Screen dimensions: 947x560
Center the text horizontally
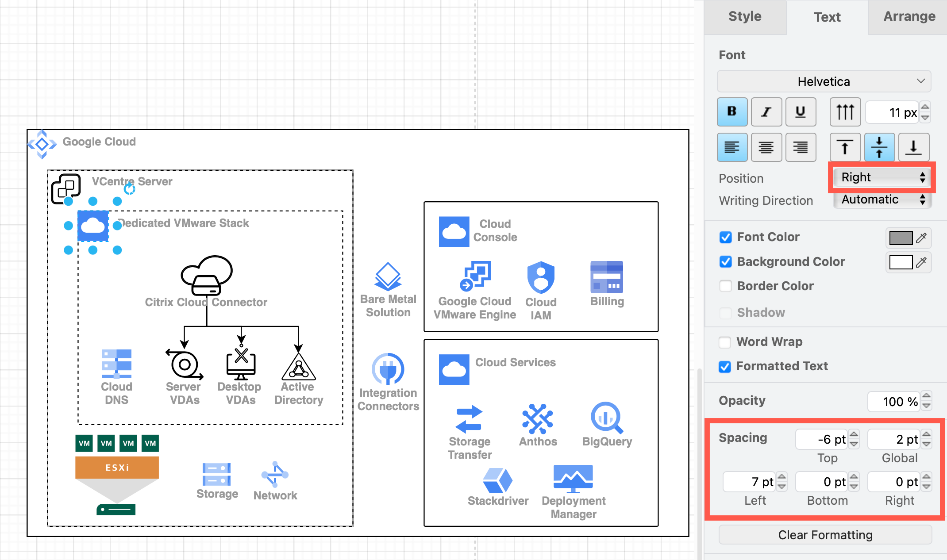(x=766, y=147)
